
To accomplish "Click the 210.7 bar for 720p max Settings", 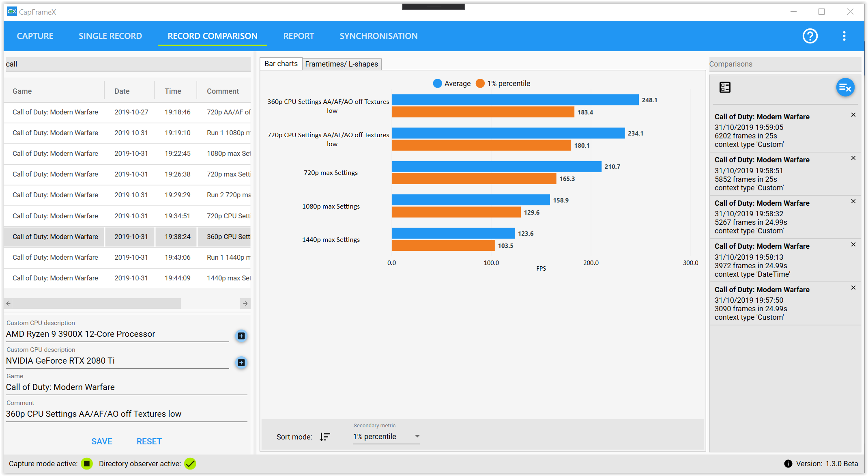I will coord(496,166).
